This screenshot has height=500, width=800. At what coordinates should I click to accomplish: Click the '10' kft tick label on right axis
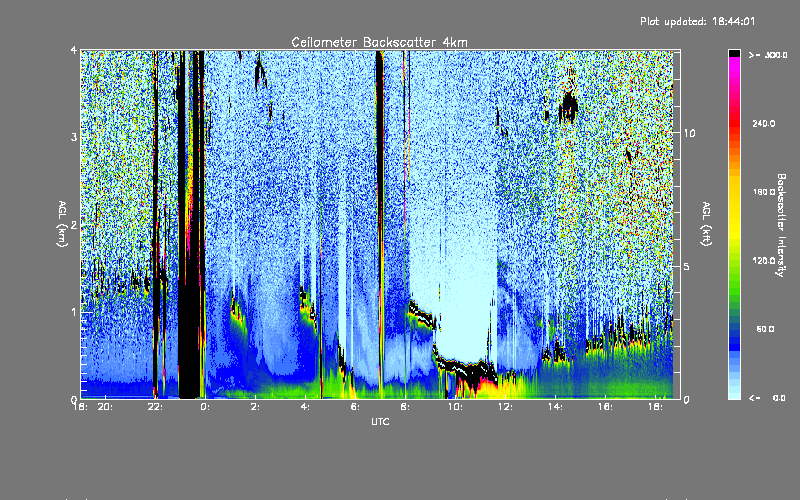(x=689, y=133)
